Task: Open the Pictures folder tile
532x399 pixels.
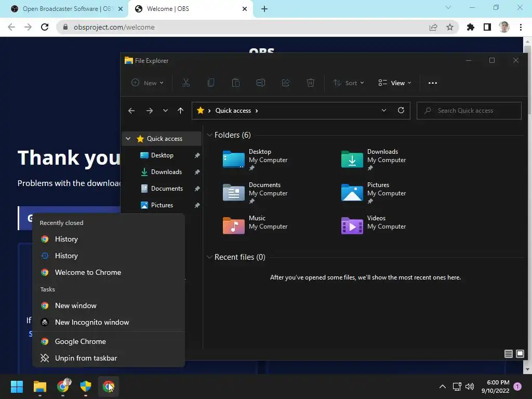Action: tap(374, 193)
